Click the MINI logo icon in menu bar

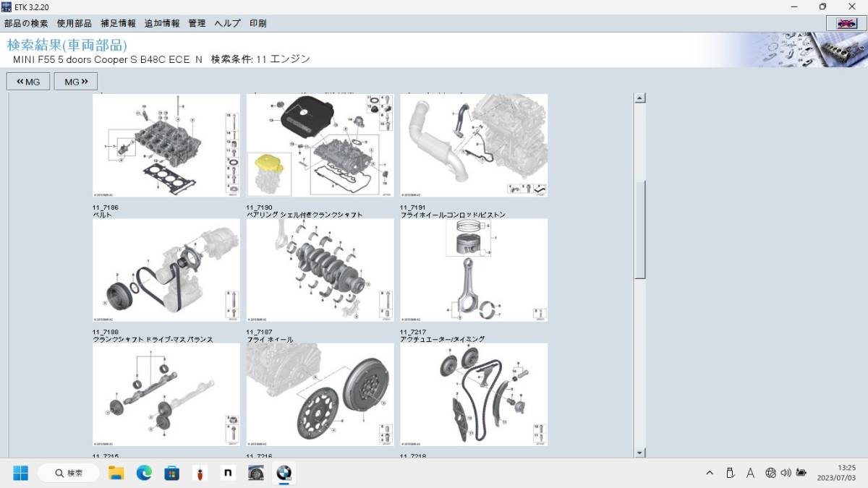846,23
